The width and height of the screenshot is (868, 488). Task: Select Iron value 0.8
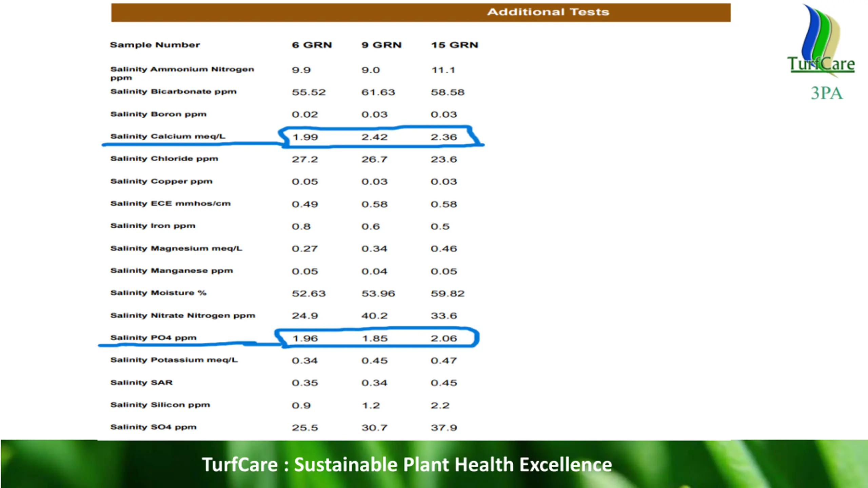[301, 226]
